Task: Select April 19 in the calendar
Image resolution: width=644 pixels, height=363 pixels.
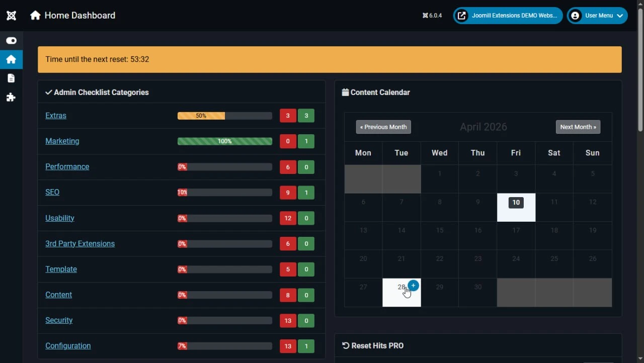Action: (593, 235)
